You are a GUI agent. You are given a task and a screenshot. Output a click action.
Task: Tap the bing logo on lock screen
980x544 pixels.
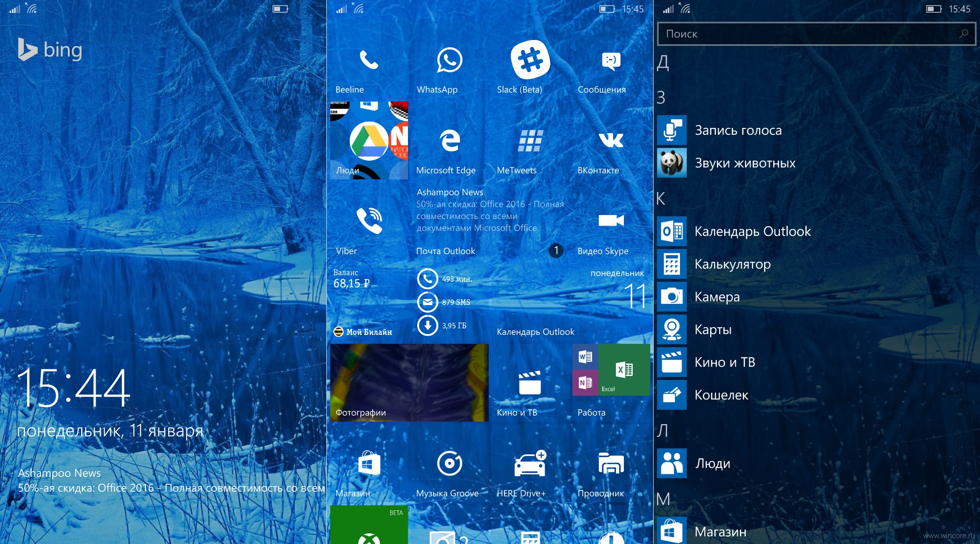[x=50, y=49]
